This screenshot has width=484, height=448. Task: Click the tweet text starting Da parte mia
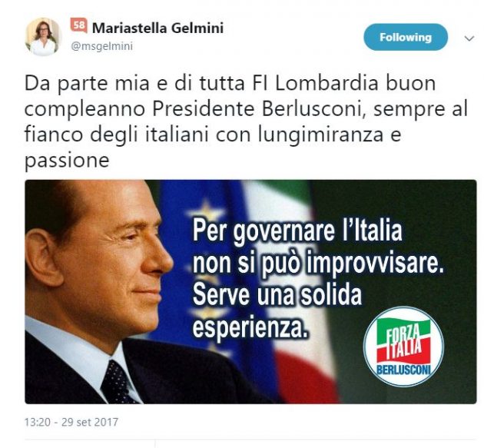(246, 121)
